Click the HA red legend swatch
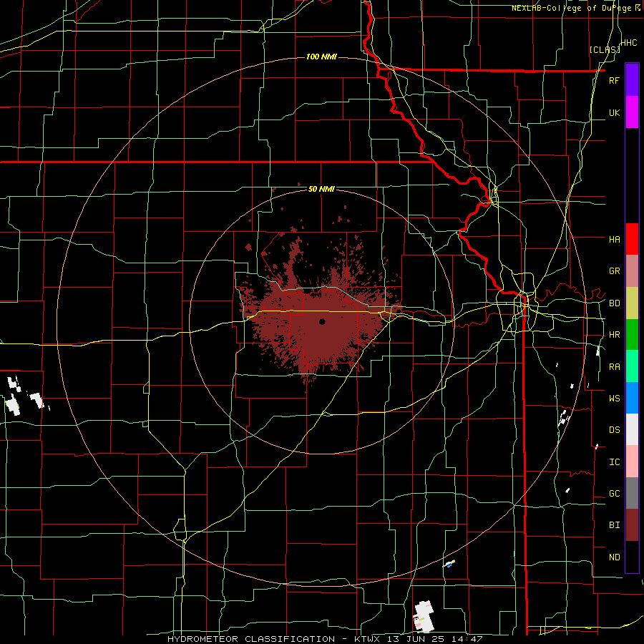644x644 pixels. tap(632, 239)
